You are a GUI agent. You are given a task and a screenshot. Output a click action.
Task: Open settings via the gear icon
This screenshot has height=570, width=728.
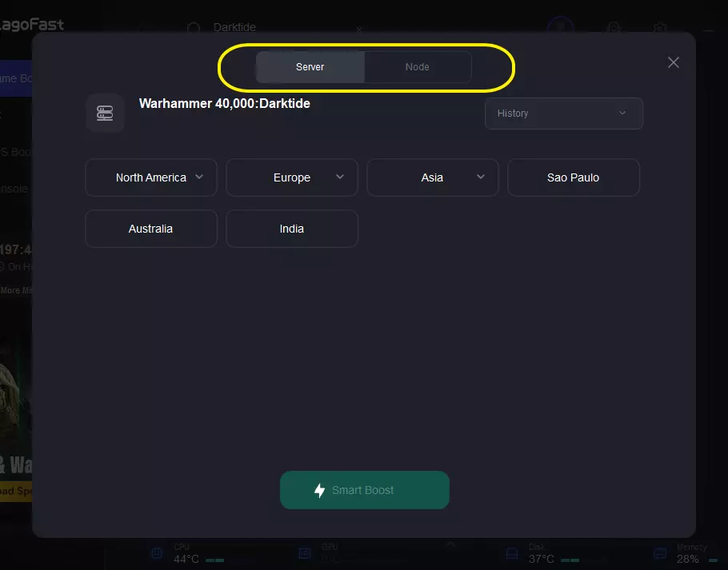659,28
